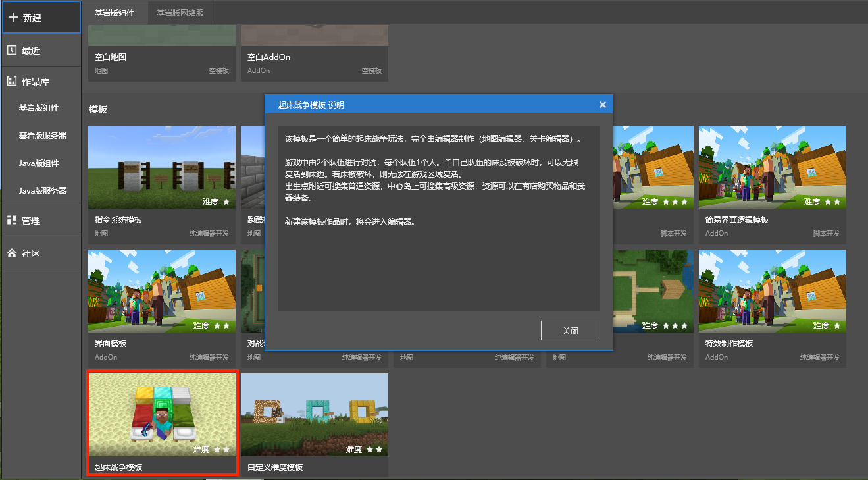This screenshot has width=868, height=480.
Task: Open 基岩版组件 under 作品库 in the sidebar
Action: click(39, 108)
